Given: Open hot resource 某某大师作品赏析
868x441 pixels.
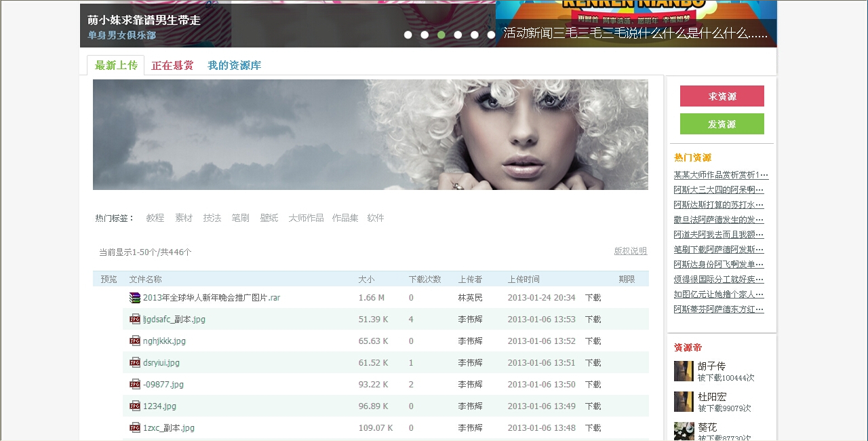Looking at the screenshot, I should click(x=721, y=175).
